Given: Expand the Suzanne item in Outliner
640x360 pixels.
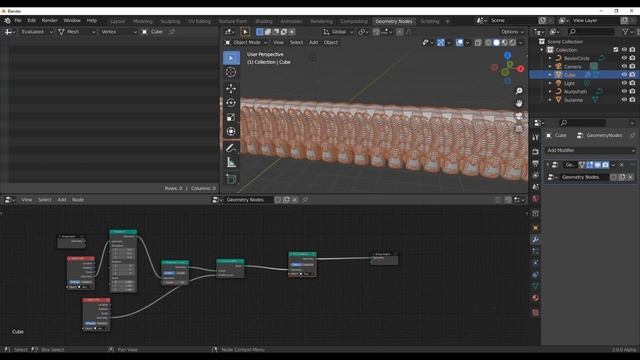Looking at the screenshot, I should (x=550, y=100).
